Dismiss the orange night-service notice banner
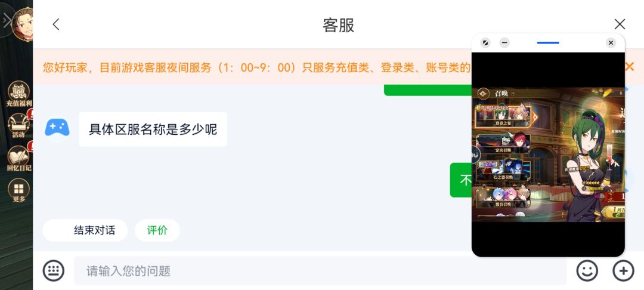Viewport: 644px width, 290px height. (629, 67)
